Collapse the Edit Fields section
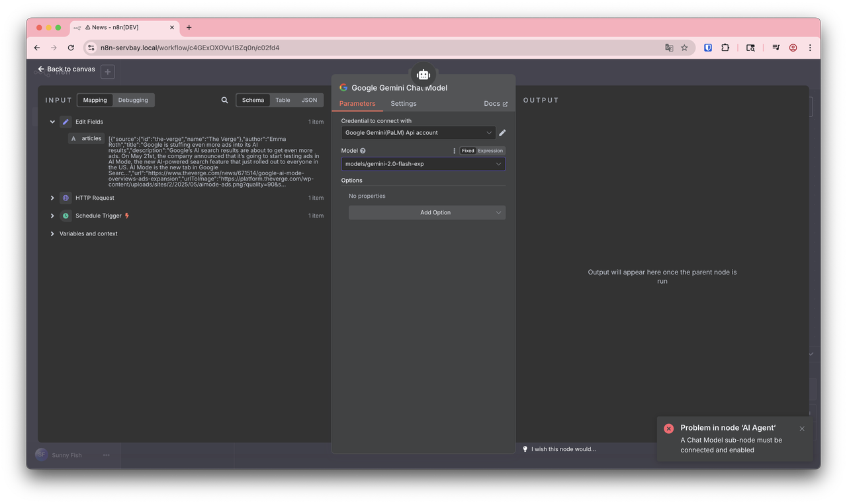The height and width of the screenshot is (504, 847). tap(52, 122)
